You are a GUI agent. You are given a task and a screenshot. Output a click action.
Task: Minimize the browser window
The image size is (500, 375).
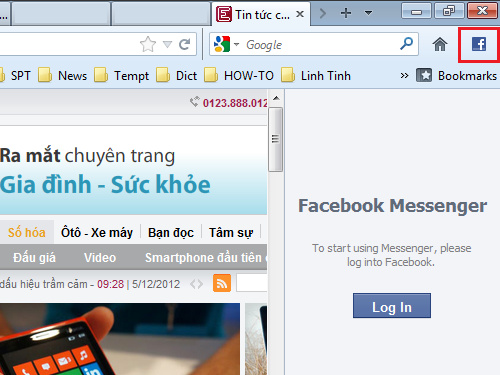tap(416, 11)
